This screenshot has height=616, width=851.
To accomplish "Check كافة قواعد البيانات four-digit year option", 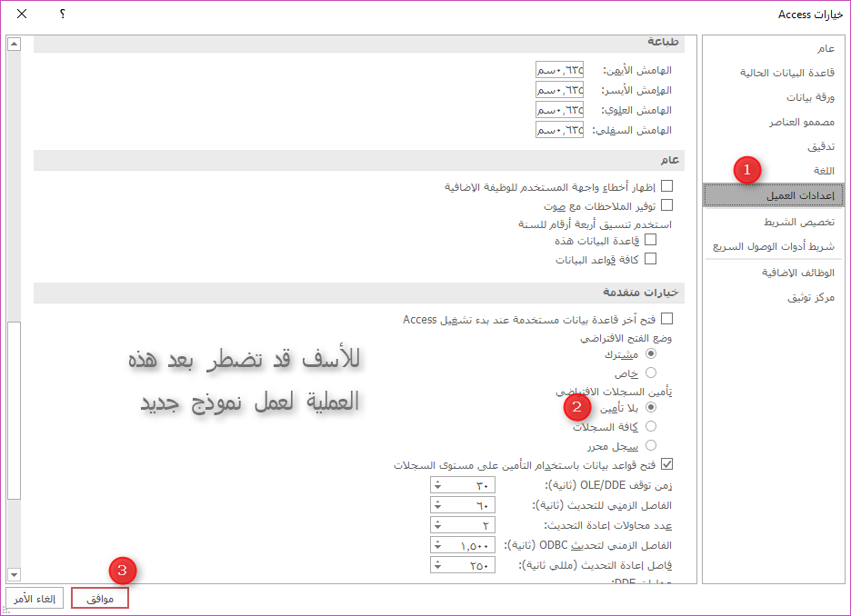I will tap(651, 259).
